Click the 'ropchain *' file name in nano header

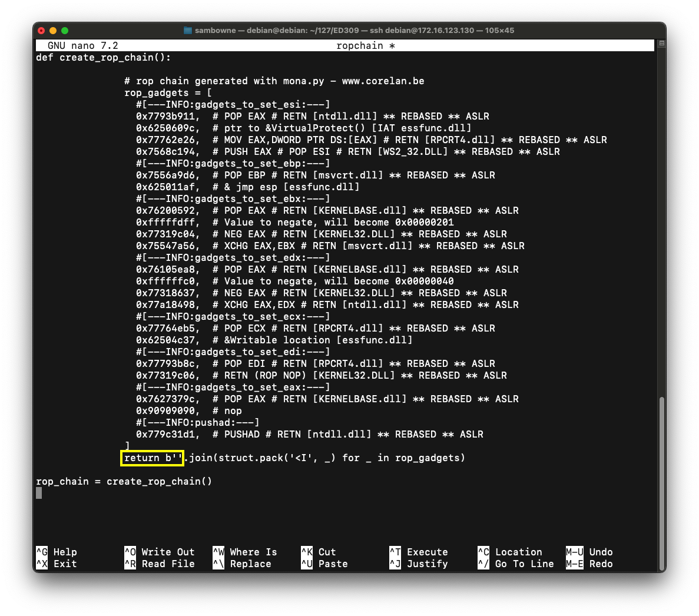pos(366,45)
